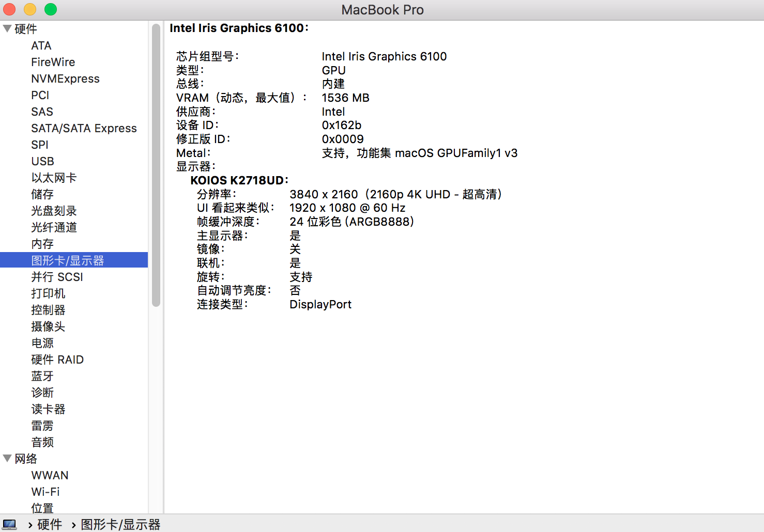
Task: Collapse the 硬件 section disclosure triangle
Action: pyautogui.click(x=7, y=29)
